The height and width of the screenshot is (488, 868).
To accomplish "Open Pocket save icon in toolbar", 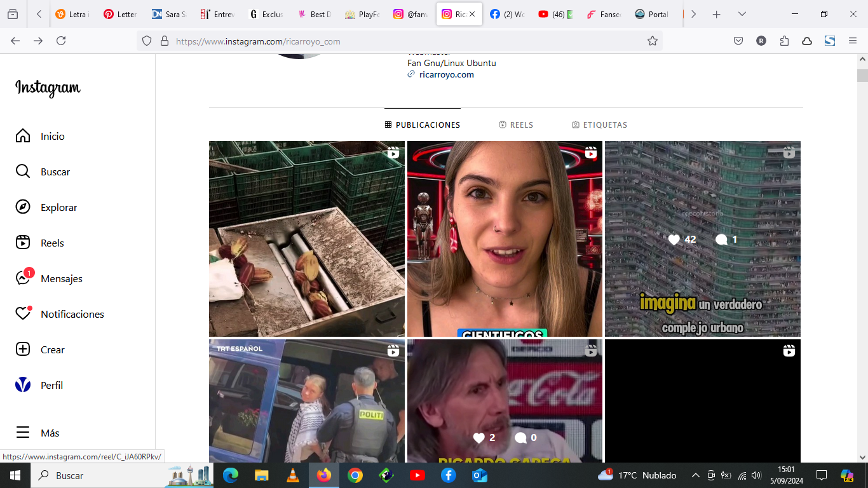I will point(738,41).
